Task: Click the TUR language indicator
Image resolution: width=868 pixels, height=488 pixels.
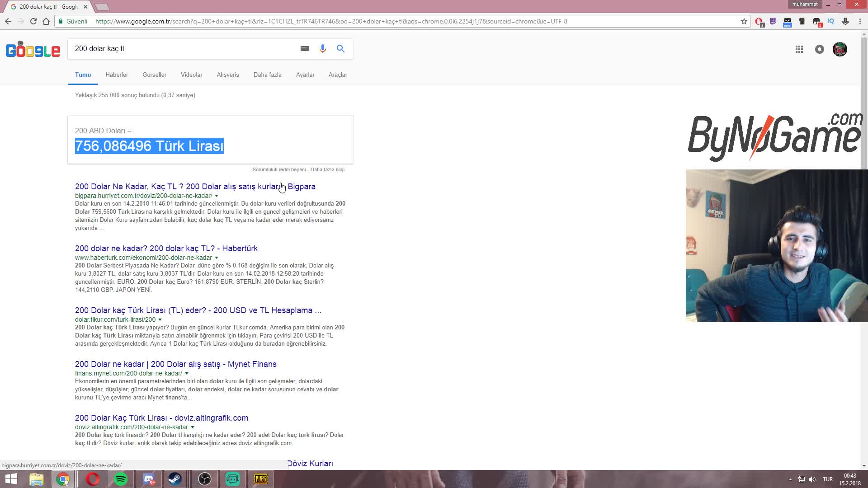Action: click(828, 479)
